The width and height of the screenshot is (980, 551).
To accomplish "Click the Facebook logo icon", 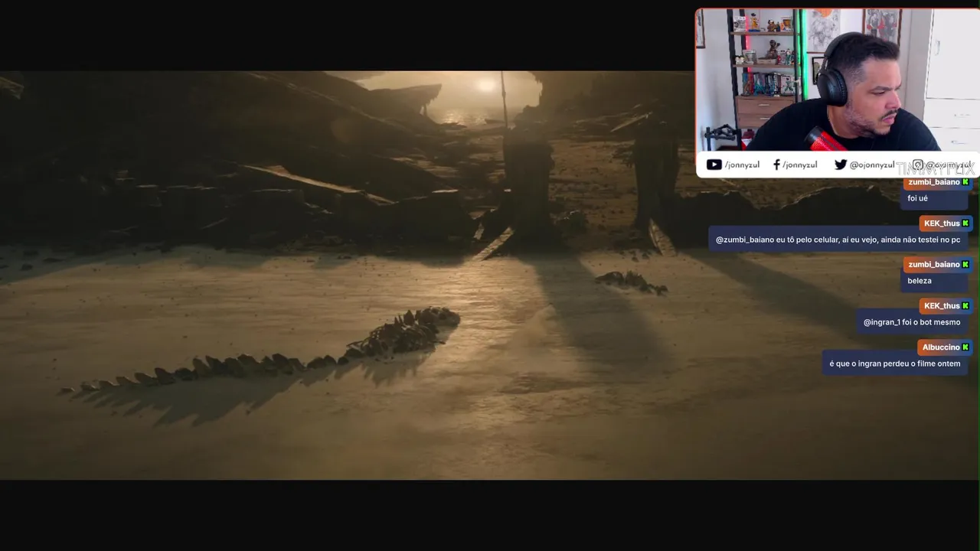I will point(776,165).
